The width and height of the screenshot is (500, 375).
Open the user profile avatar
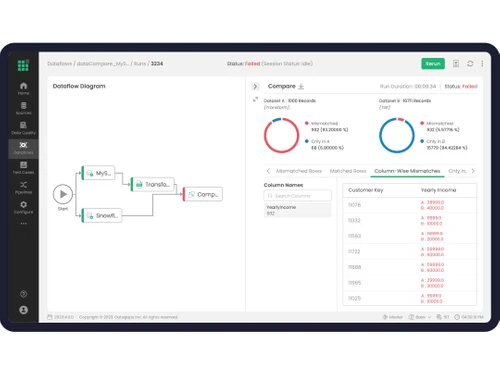(23, 310)
